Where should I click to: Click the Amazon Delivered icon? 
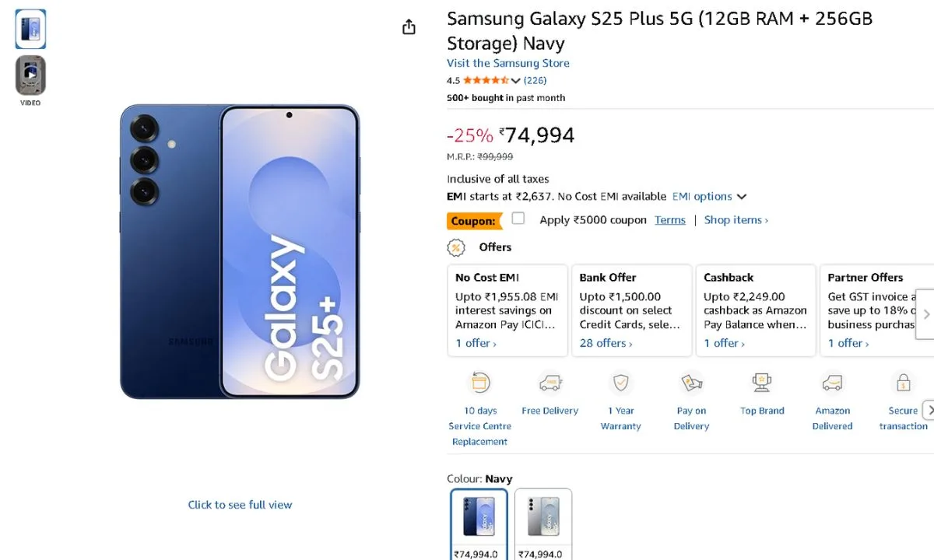(832, 383)
